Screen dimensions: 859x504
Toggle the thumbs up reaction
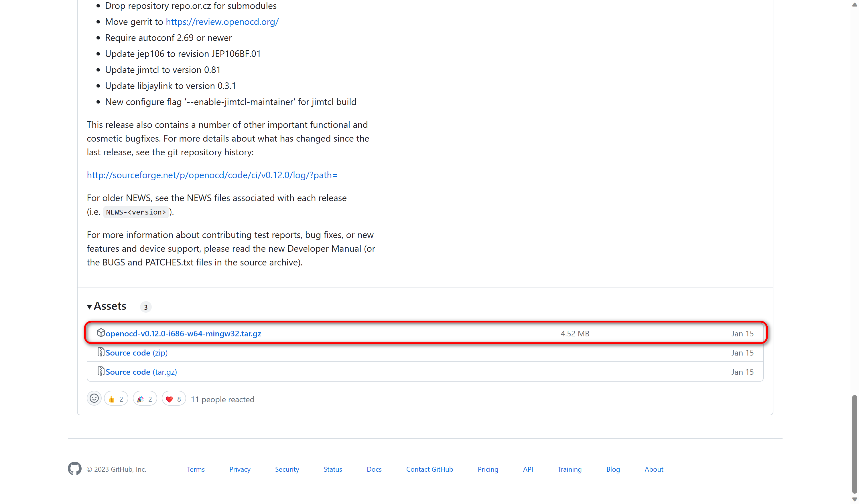point(116,399)
